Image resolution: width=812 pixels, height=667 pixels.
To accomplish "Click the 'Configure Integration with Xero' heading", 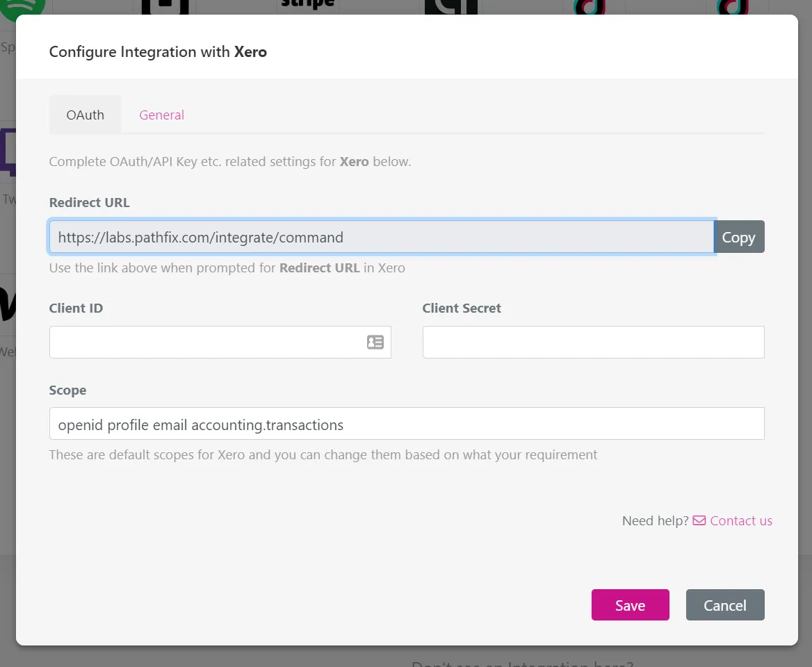I will [x=158, y=51].
